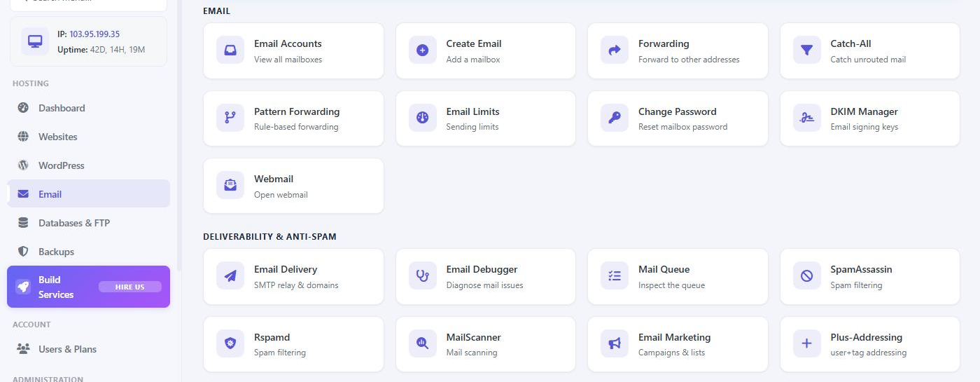Open the Pattern Forwarding card
The width and height of the screenshot is (980, 382).
(x=293, y=118)
